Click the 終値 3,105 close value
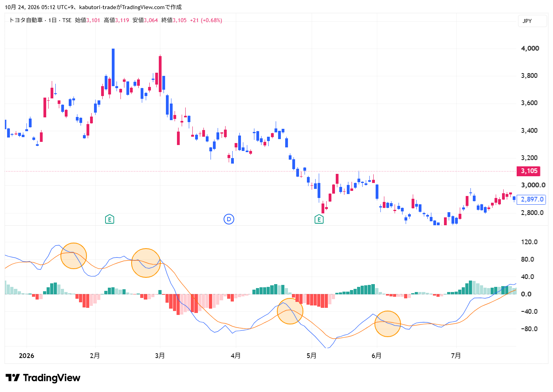The height and width of the screenshot is (392, 553). (174, 20)
